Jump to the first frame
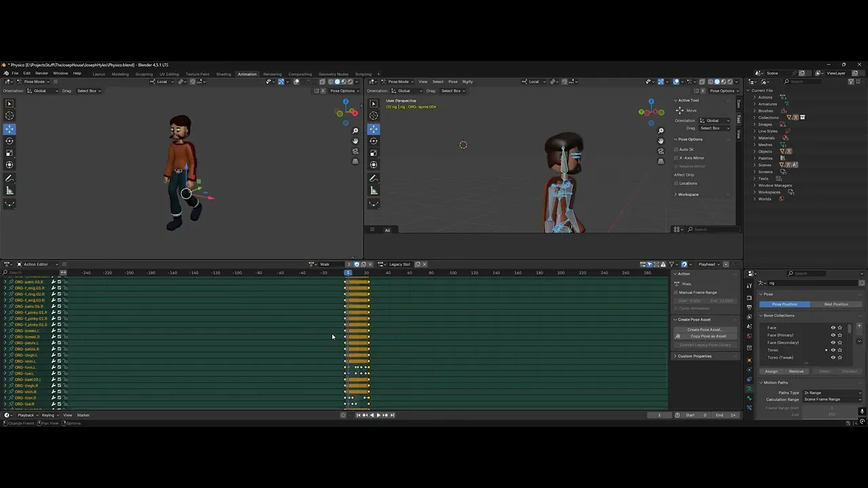Image resolution: width=868 pixels, height=488 pixels. pos(358,415)
